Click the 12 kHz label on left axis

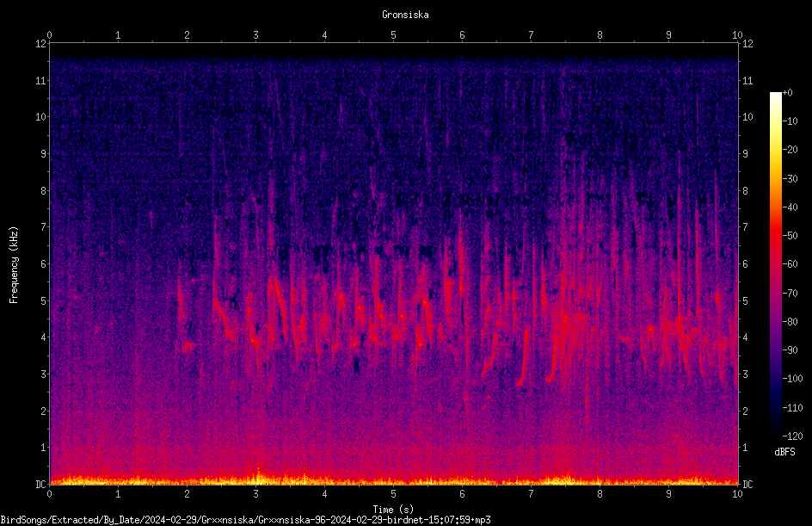pyautogui.click(x=40, y=44)
